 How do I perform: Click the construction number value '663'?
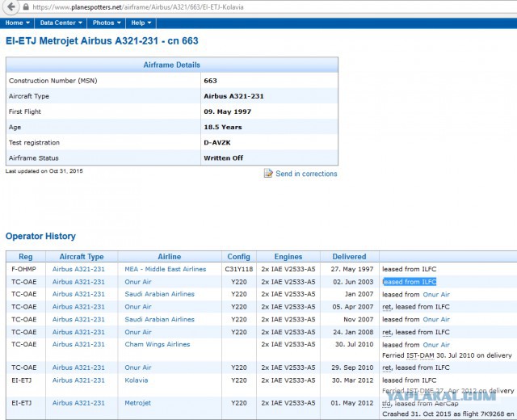click(210, 81)
